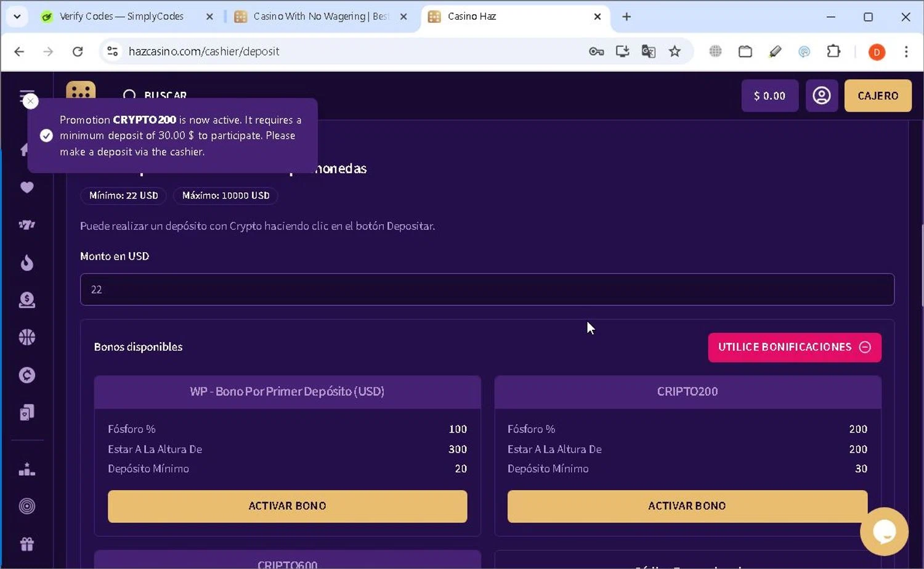Open the gift promotions sidebar icon

coord(26,544)
